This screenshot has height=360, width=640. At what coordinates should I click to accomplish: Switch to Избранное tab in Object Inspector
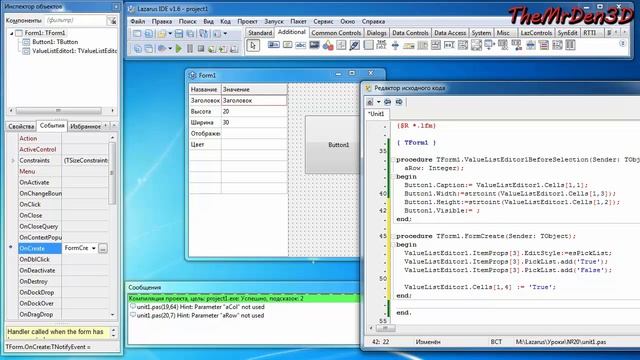pyautogui.click(x=85, y=127)
